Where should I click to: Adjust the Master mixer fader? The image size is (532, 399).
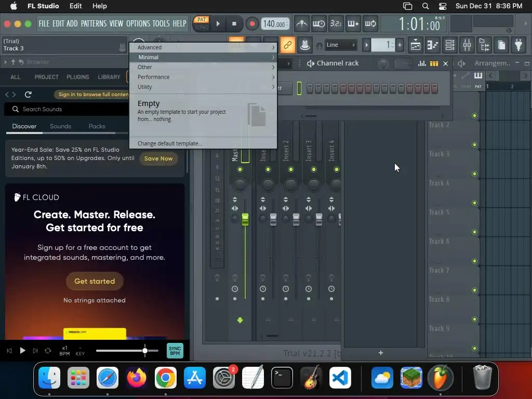coord(245,220)
